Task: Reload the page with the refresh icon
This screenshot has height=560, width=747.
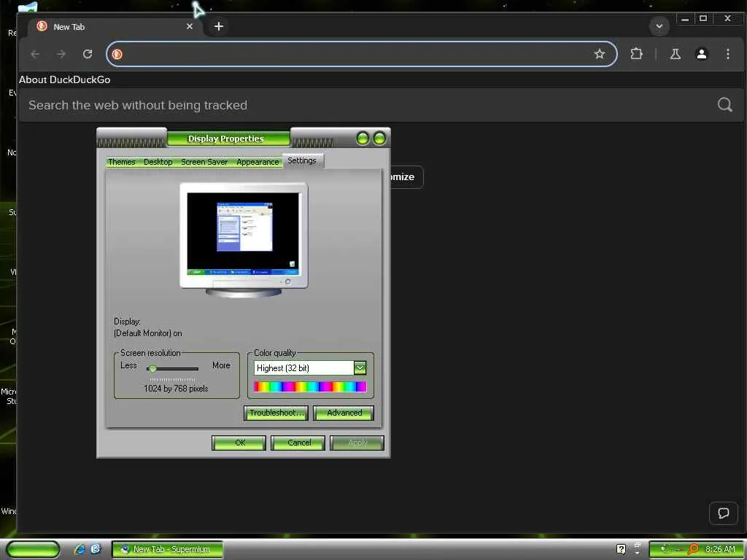Action: (x=88, y=54)
